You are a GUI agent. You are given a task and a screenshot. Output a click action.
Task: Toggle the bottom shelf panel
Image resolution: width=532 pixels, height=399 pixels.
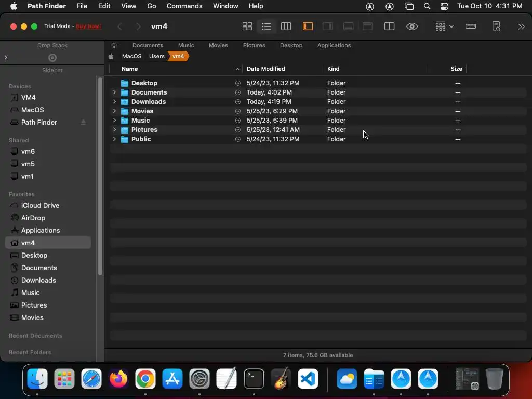point(349,26)
